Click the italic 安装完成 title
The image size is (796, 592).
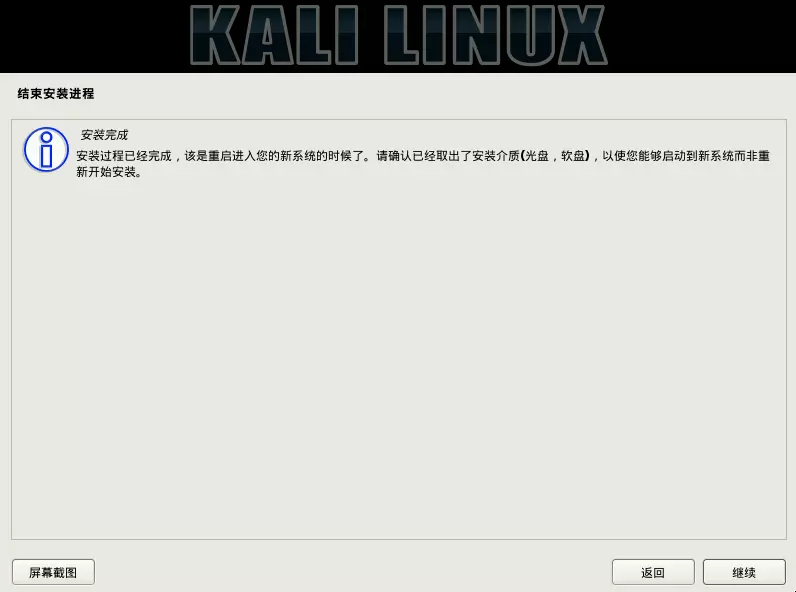click(104, 135)
